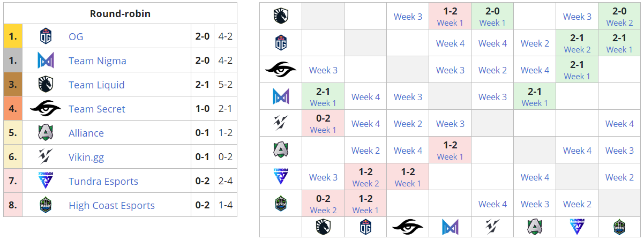This screenshot has height=240, width=644.
Task: Click the Team Secret logo in the standings list
Action: pyautogui.click(x=46, y=109)
